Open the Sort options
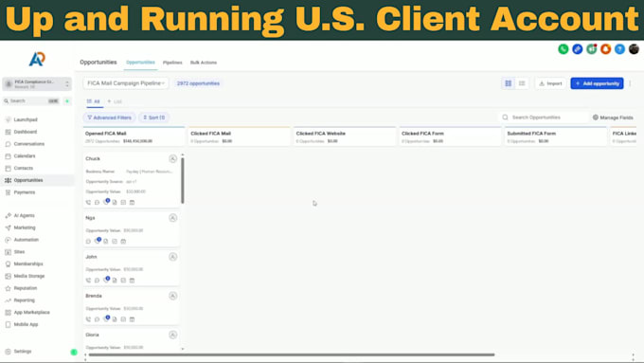 [x=154, y=118]
